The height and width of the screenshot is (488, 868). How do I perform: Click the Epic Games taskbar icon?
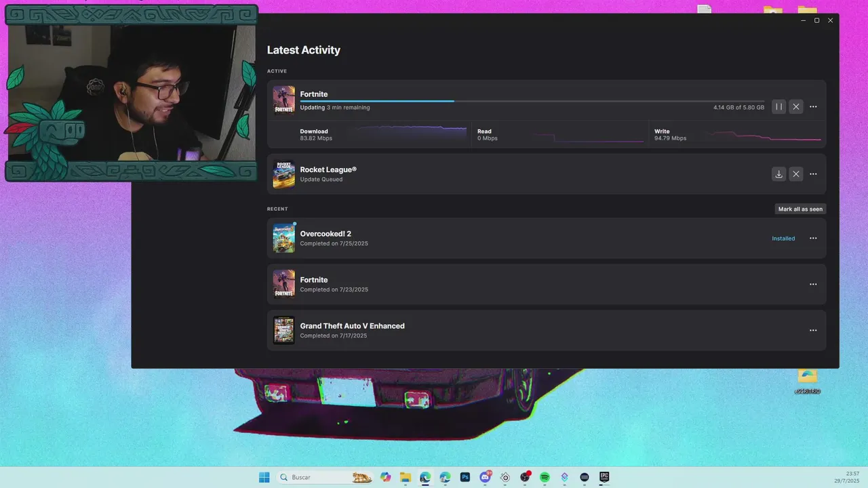click(x=604, y=477)
